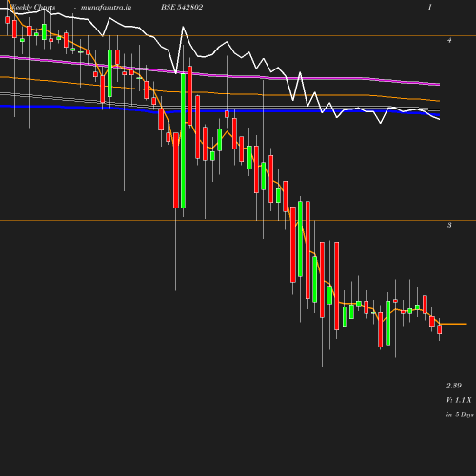
Task: Click the 'munafasutra.in' label
Action: [106, 7]
